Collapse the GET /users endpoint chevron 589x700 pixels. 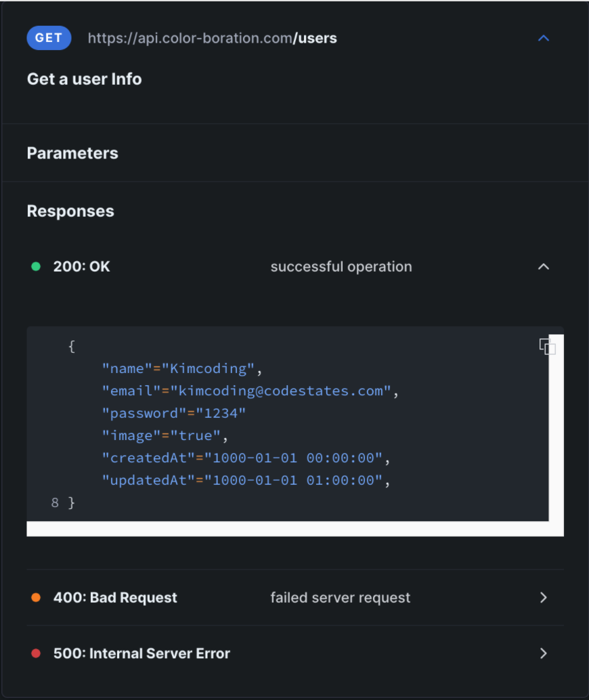pyautogui.click(x=543, y=39)
